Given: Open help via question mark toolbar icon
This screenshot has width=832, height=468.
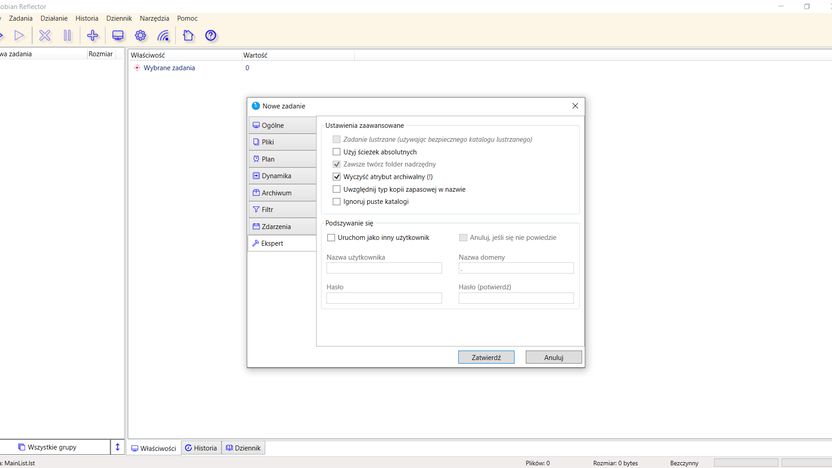Looking at the screenshot, I should 211,36.
